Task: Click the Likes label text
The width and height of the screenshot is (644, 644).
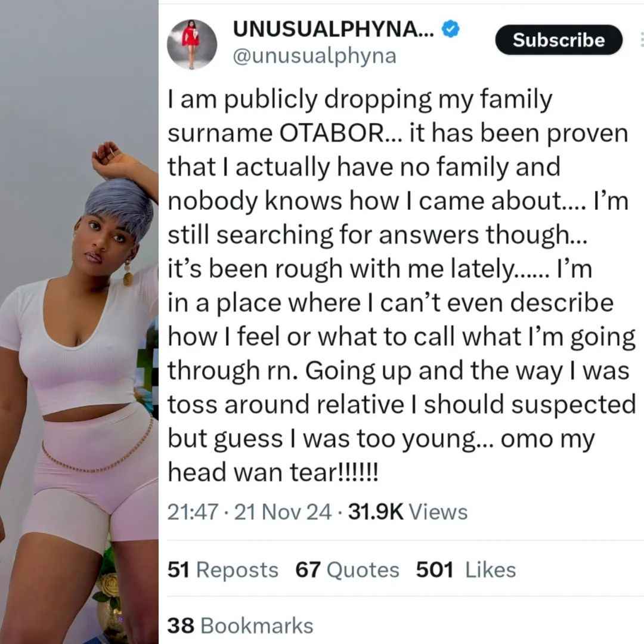Action: pos(490,570)
